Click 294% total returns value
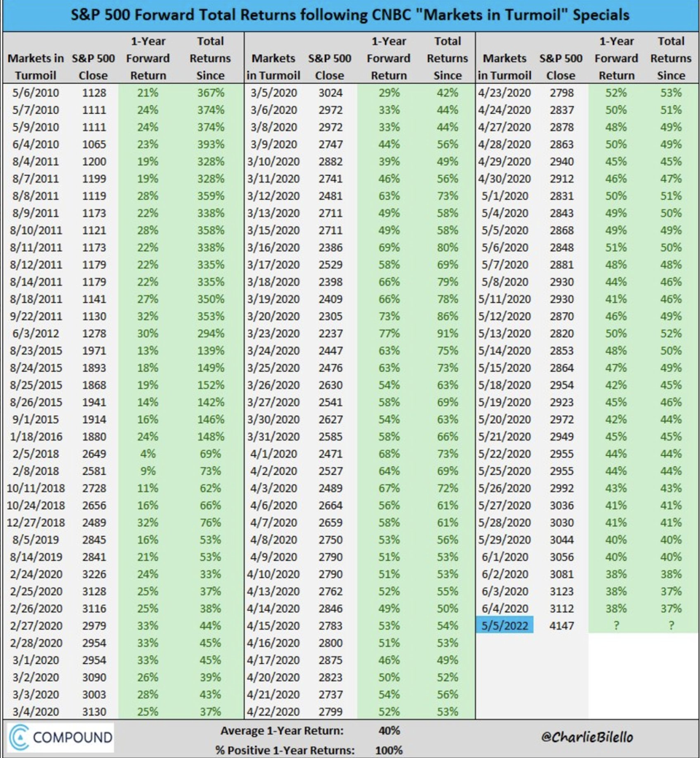The width and height of the screenshot is (700, 758). click(x=211, y=333)
